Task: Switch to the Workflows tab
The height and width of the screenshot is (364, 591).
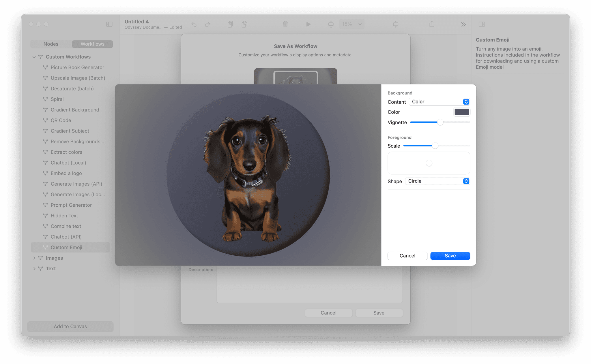Action: pos(92,44)
